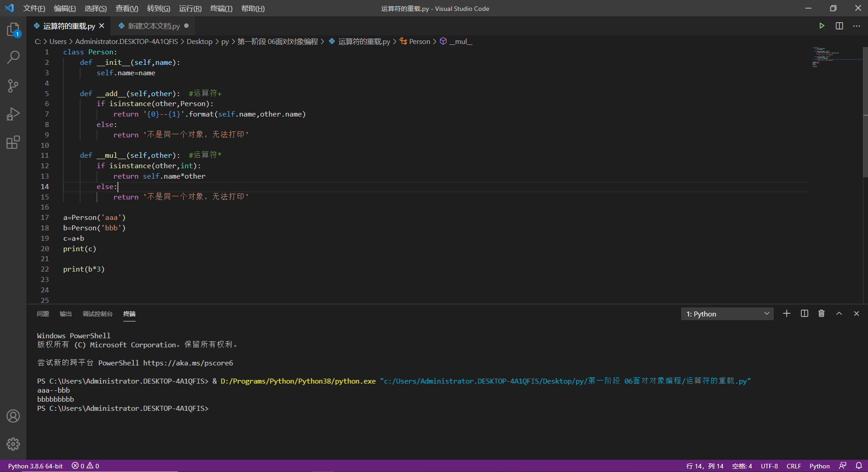Viewport: 868px width, 472px height.
Task: Open 转到(G) menu
Action: tap(158, 8)
